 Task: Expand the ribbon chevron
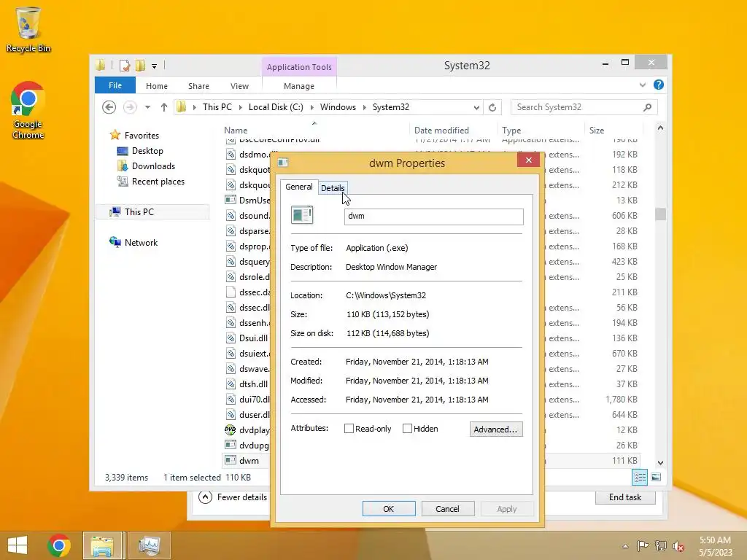coord(642,85)
